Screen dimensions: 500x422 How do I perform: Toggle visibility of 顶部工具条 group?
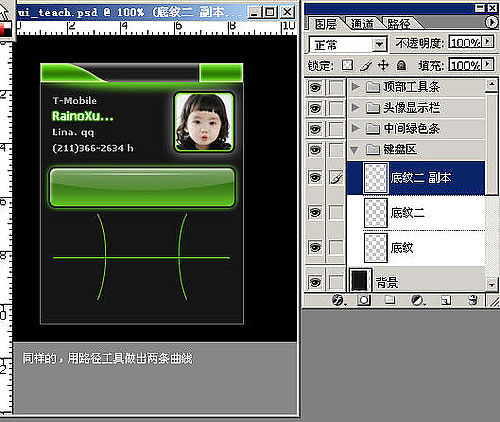coord(315,88)
